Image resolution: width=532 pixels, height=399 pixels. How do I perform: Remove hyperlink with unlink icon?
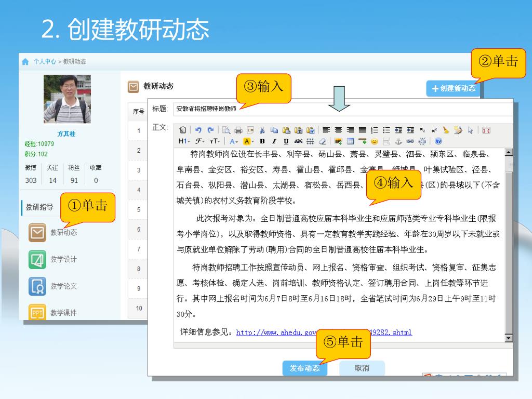422,141
